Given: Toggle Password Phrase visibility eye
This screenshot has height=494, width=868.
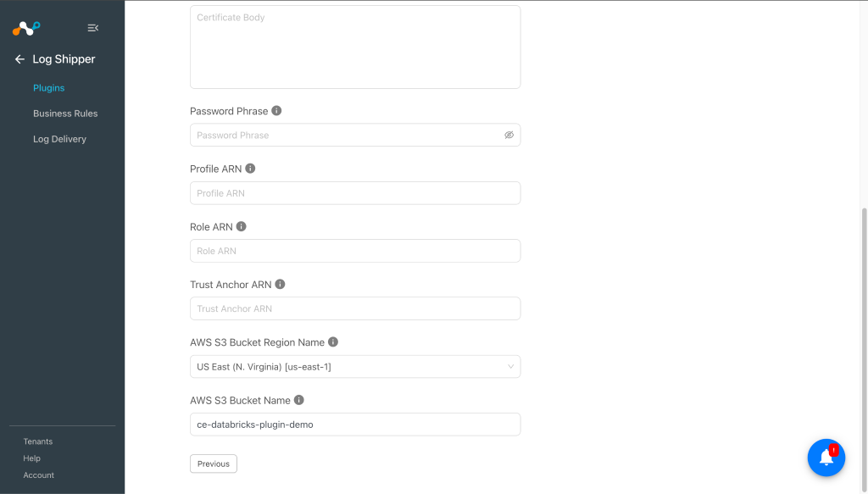Looking at the screenshot, I should [x=509, y=135].
